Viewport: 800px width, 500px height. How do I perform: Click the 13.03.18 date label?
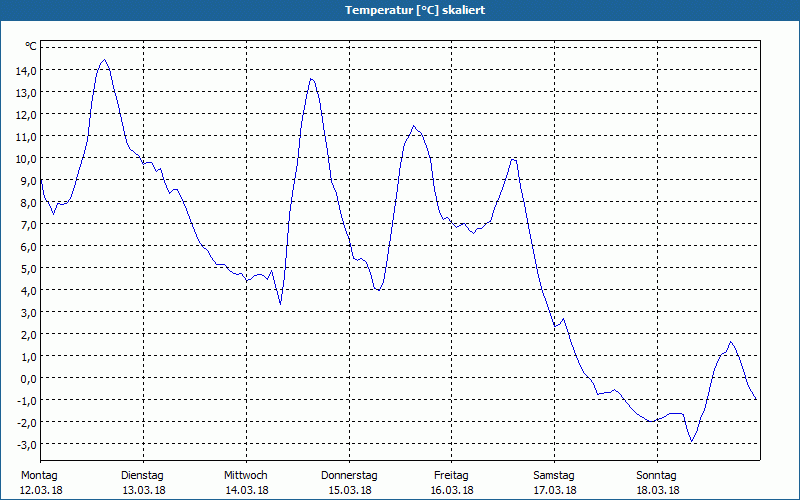tap(144, 490)
